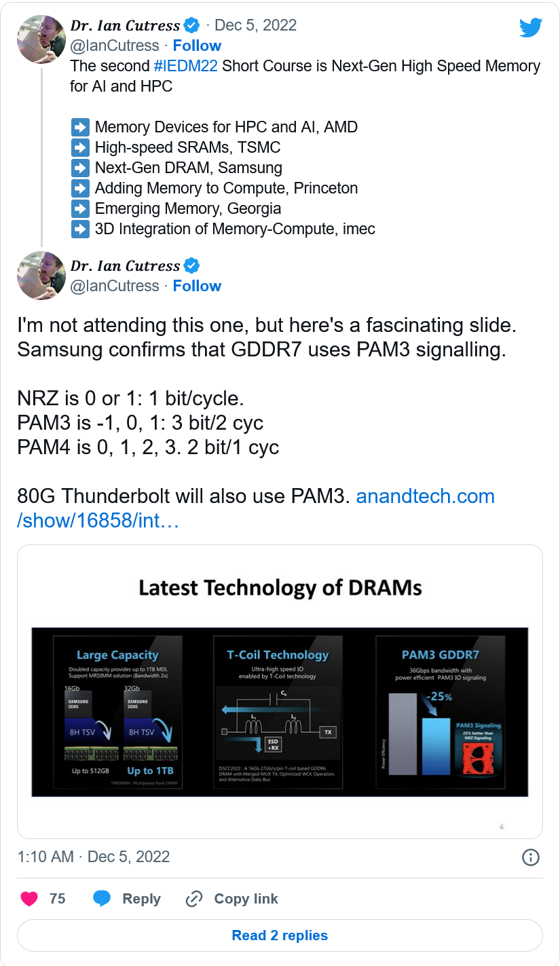Open the tweet info circle icon

click(530, 857)
